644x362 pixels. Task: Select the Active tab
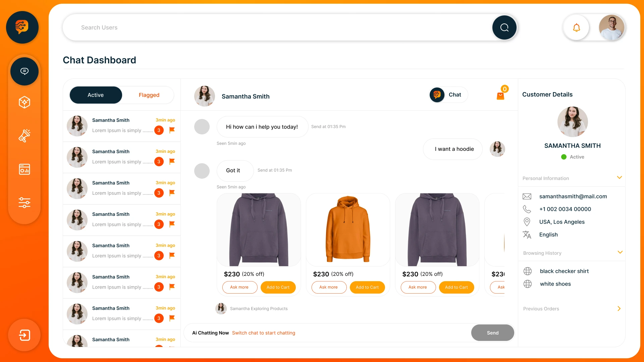pos(96,95)
